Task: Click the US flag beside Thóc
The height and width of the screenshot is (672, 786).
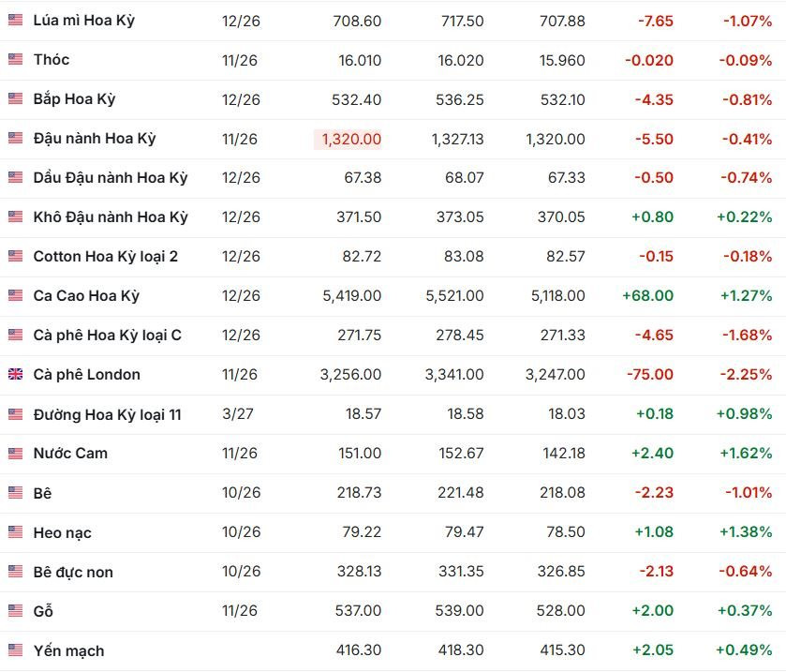Action: tap(16, 59)
